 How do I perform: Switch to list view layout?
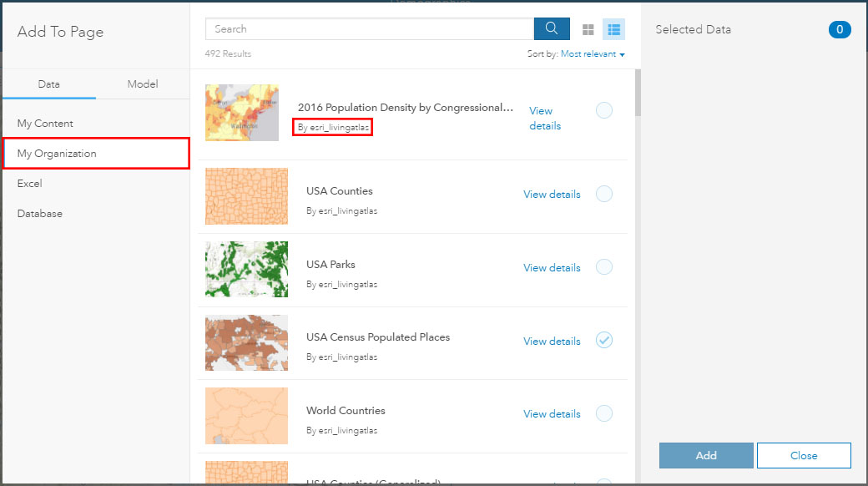pos(614,30)
